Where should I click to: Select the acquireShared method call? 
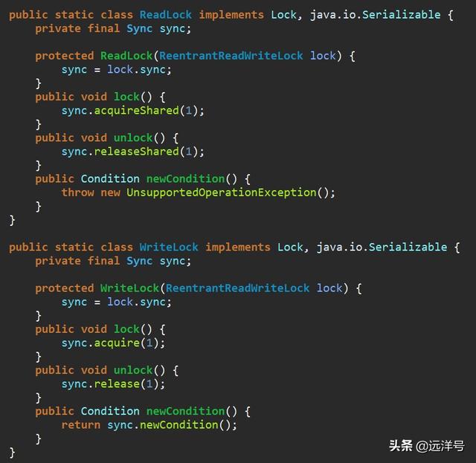[136, 111]
